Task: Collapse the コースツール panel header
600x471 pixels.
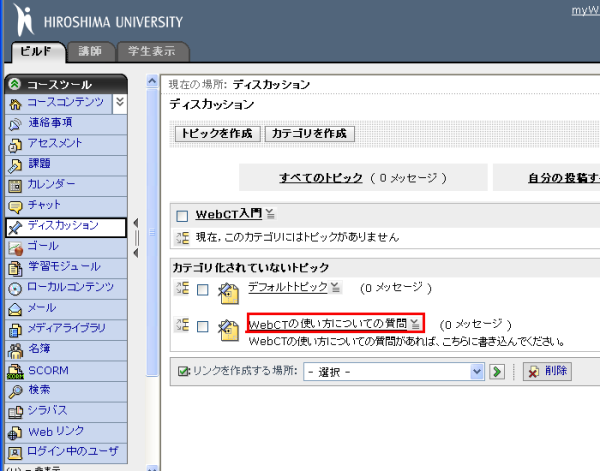Action: (x=15, y=84)
